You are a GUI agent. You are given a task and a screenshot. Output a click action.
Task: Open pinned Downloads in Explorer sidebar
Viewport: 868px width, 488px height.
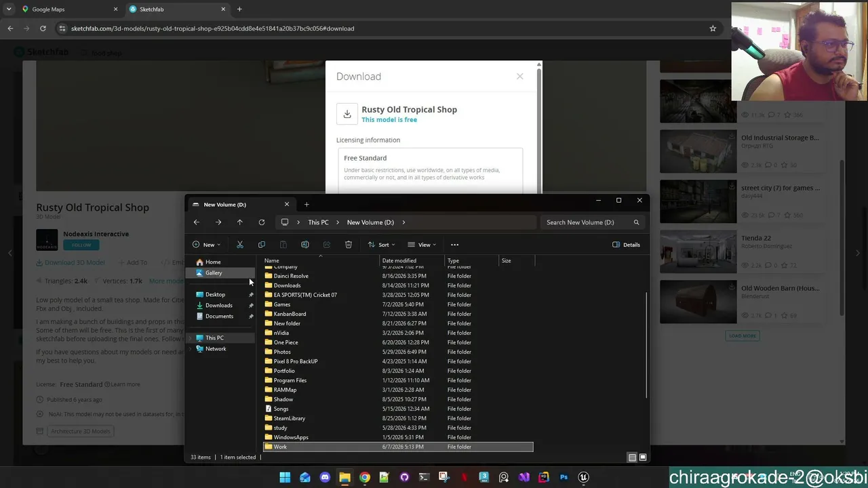[x=218, y=305]
